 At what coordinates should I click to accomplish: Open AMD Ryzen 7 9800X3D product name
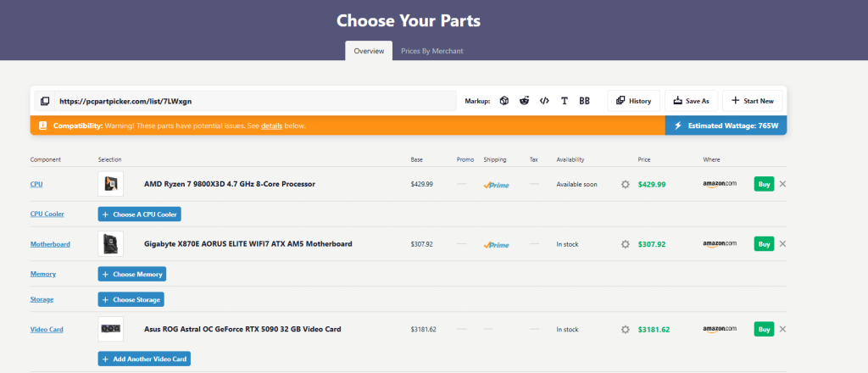230,184
